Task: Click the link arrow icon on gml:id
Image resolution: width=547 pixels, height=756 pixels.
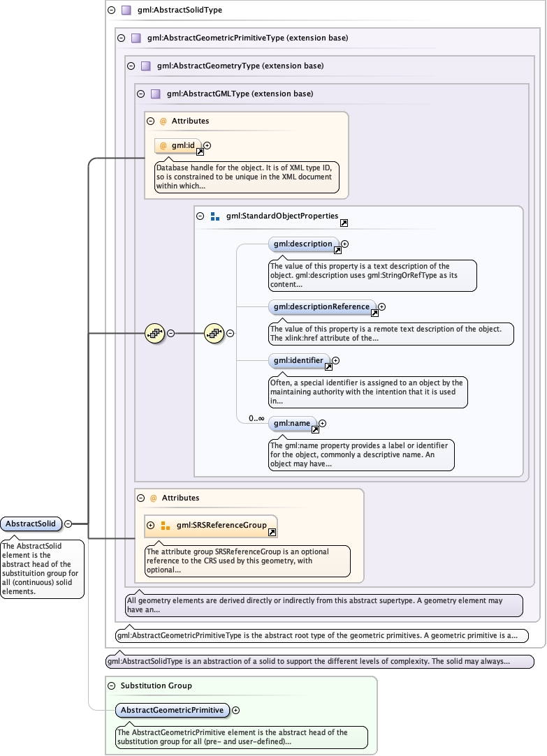Action: 200,151
